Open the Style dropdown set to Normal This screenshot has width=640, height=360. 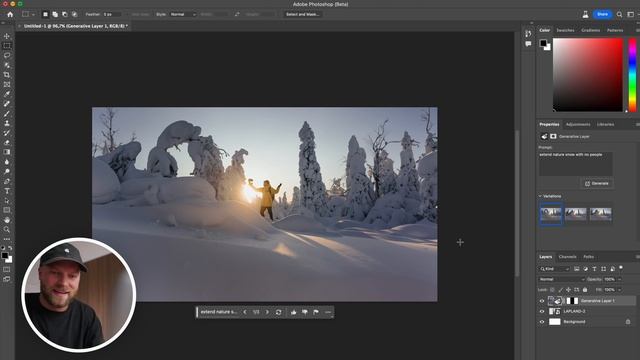[x=183, y=14]
